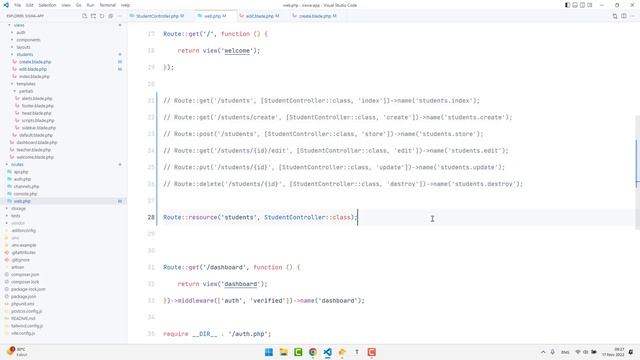Expand the layouts folder
This screenshot has height=360, width=640.
tap(23, 47)
